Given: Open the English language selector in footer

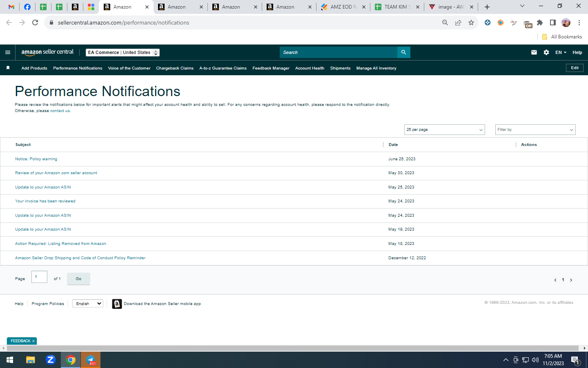Looking at the screenshot, I should point(88,303).
